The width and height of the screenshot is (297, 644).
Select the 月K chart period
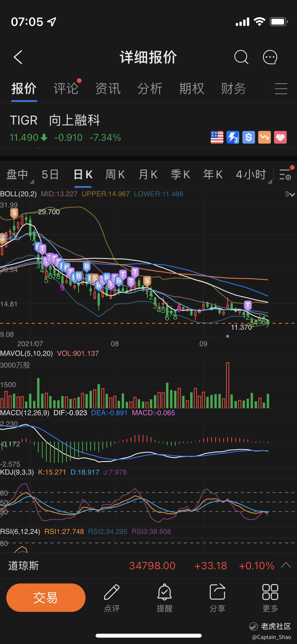(x=148, y=174)
